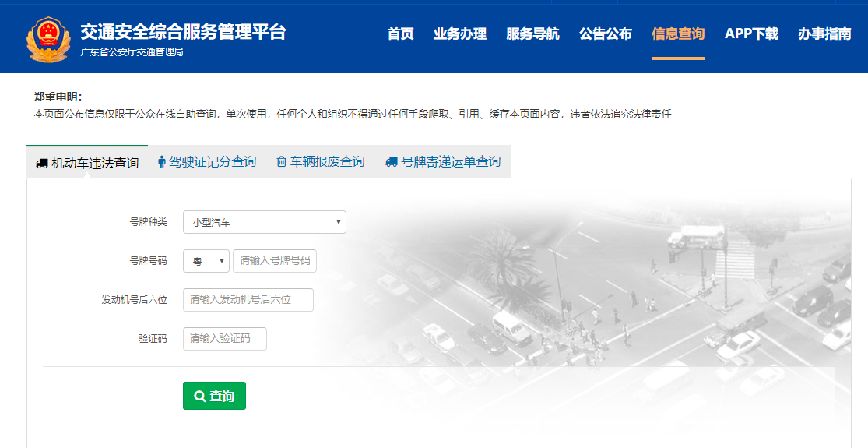Click the 广东省公安厅交通管理局 subtitle text
868x448 pixels.
(x=132, y=52)
